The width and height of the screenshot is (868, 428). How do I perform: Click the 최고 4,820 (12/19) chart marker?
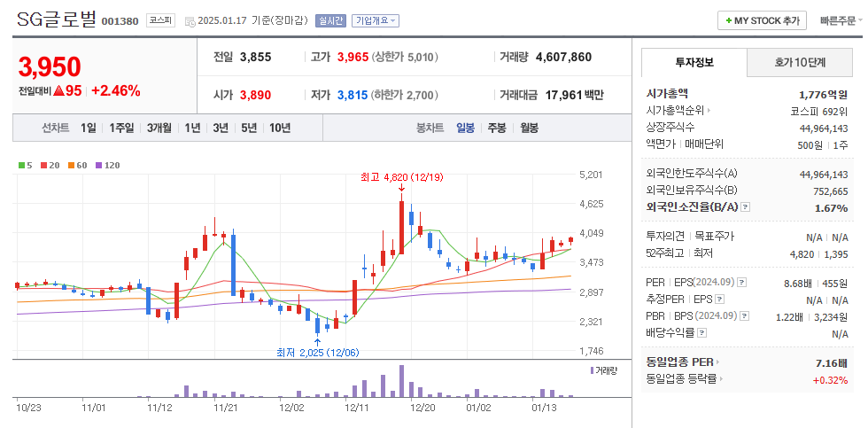401,177
